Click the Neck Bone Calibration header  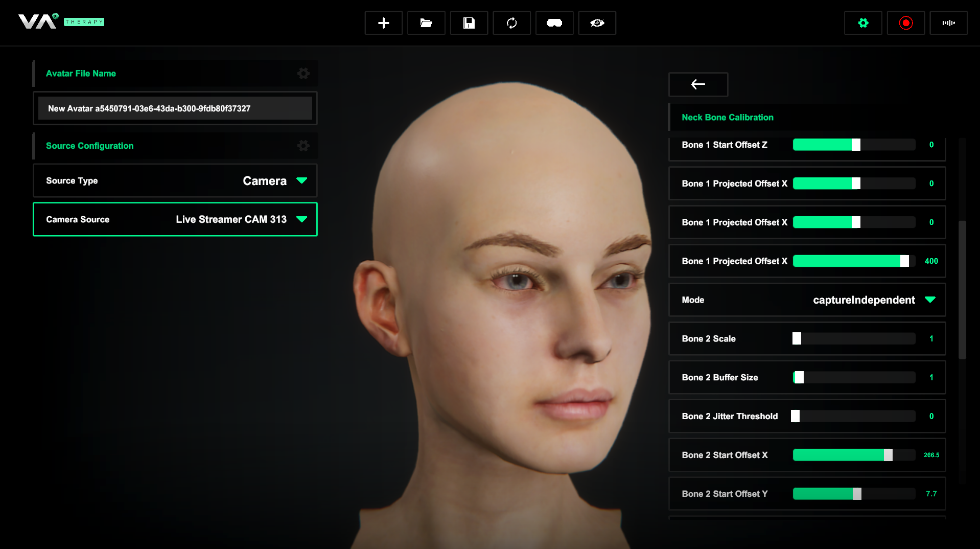pyautogui.click(x=727, y=118)
